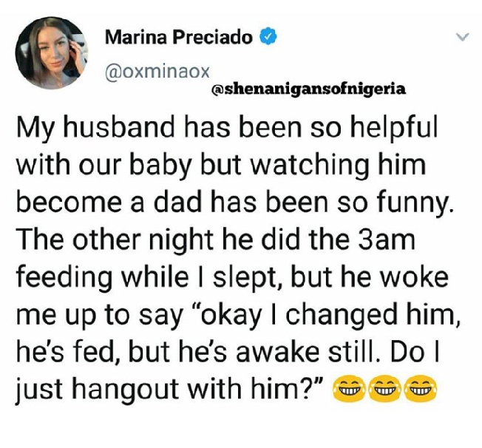Click the word "changed" in the tweet

pos(342,316)
